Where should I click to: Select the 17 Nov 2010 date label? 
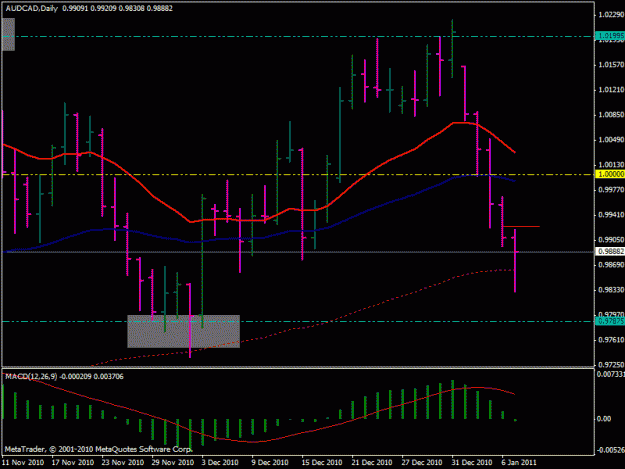(x=73, y=463)
